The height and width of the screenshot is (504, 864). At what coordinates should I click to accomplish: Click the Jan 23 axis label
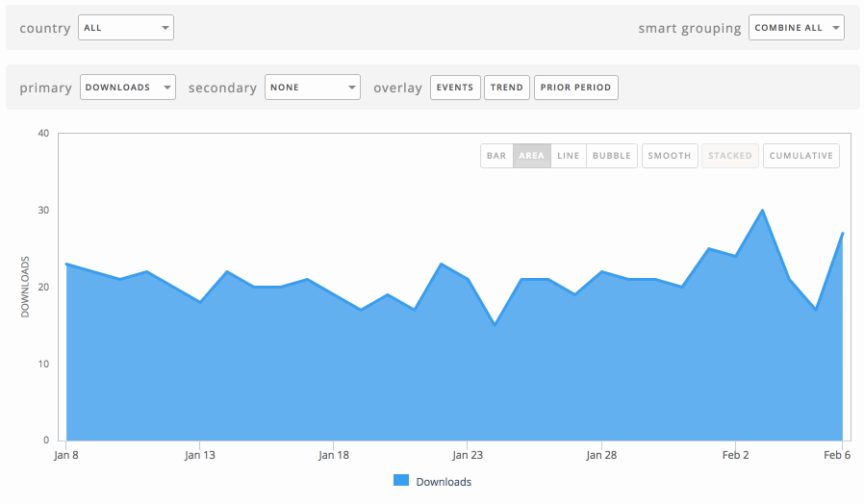468,455
